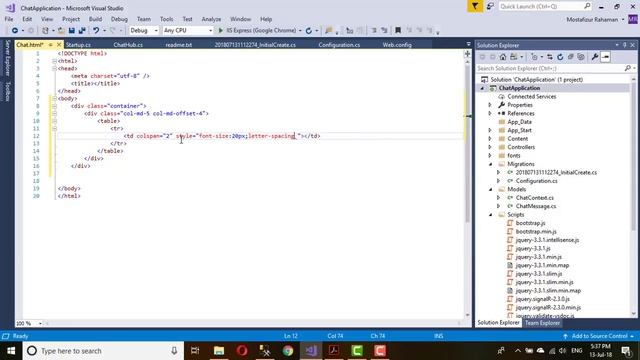Click the Quick Launch search box
Viewport: 640px width, 360px height.
(x=545, y=7)
